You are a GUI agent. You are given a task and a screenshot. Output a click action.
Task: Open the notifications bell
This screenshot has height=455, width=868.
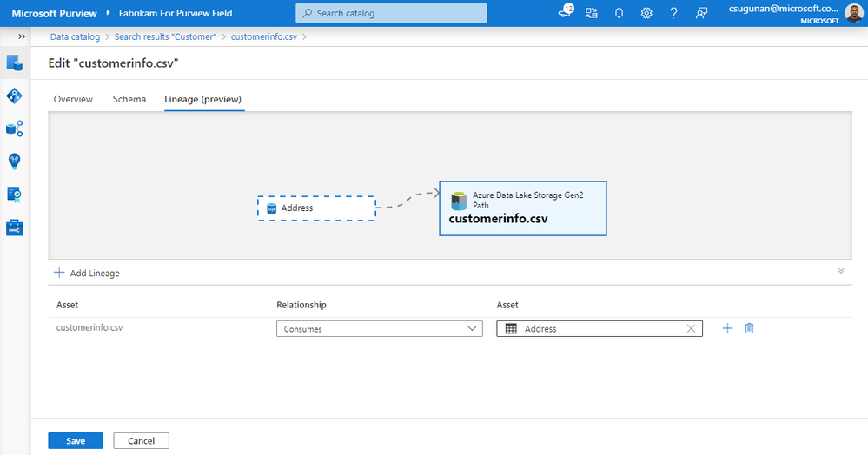point(619,13)
